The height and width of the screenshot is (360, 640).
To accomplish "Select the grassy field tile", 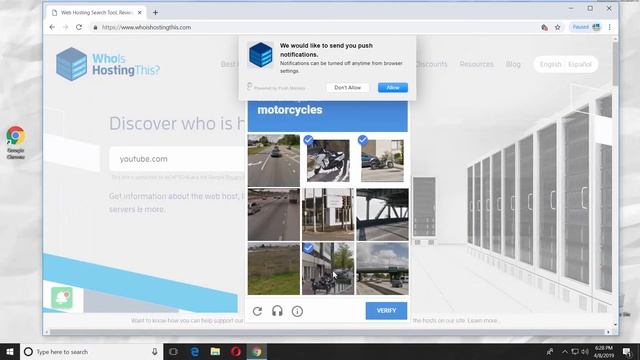I will (274, 269).
